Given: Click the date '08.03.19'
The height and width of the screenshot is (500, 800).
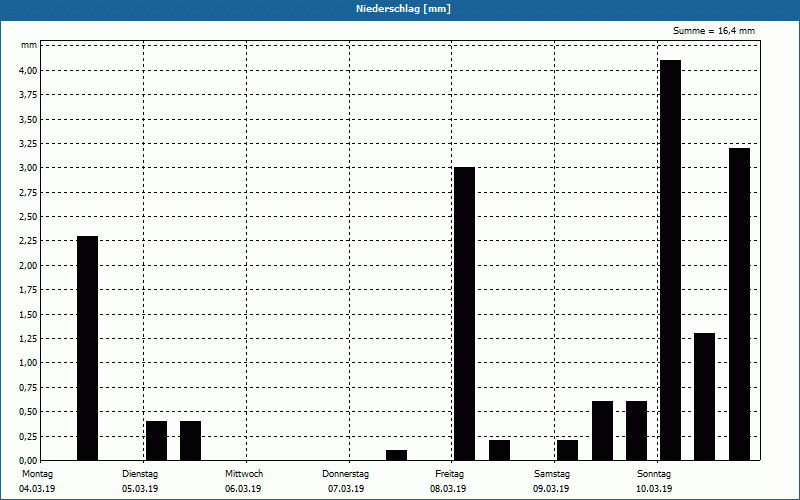Looking at the screenshot, I should pyautogui.click(x=448, y=489).
